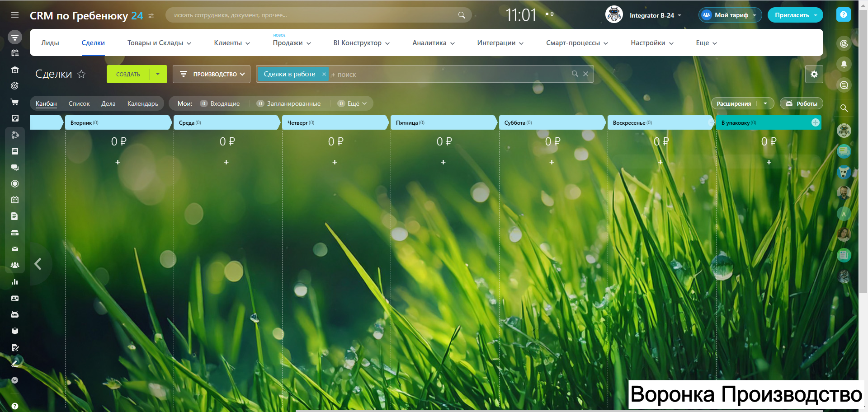Open the robot automation sidebar icon
868x412 pixels.
pyautogui.click(x=15, y=314)
